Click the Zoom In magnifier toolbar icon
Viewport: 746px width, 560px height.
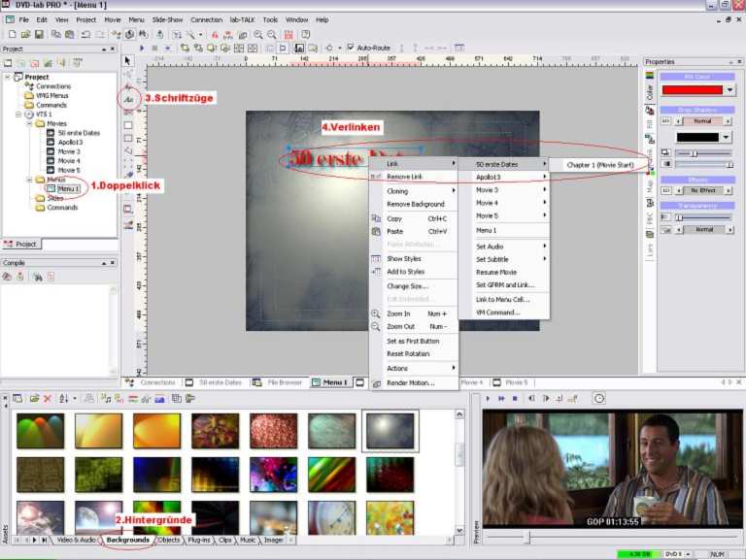258,34
